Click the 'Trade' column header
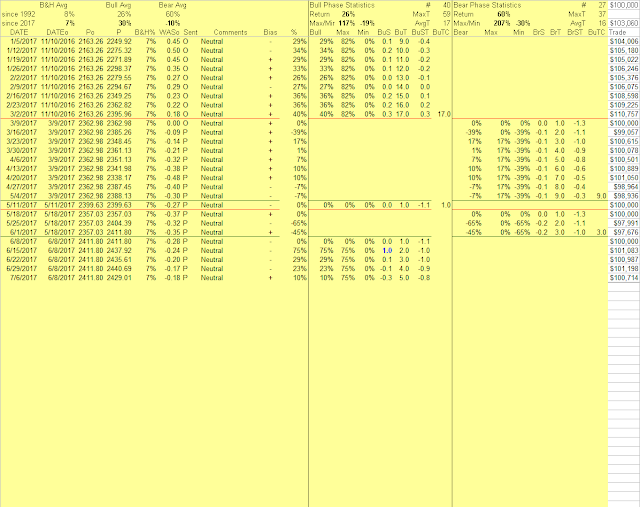The width and height of the screenshot is (640, 507). click(x=617, y=32)
